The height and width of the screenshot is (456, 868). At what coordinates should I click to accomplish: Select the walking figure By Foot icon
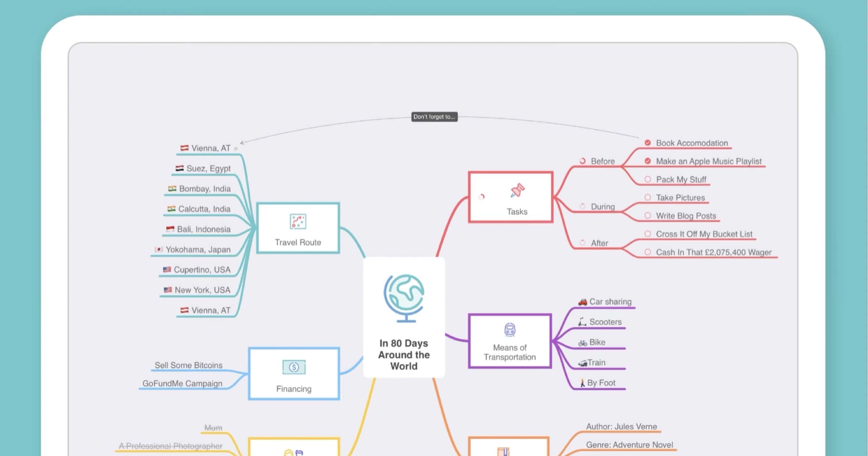click(x=582, y=383)
